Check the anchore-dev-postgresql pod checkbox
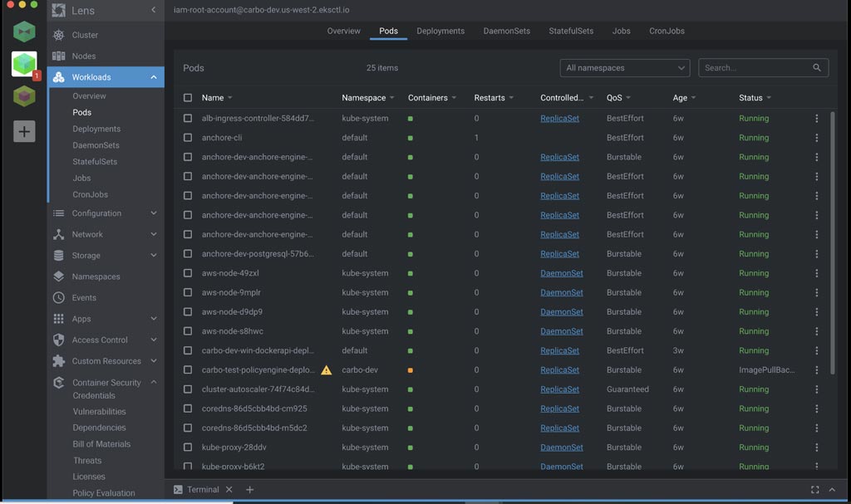 188,254
